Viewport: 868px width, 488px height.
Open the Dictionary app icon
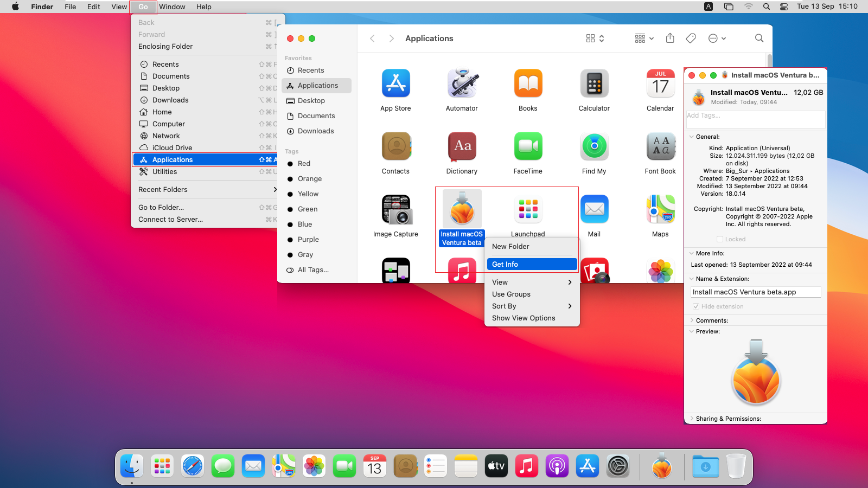pyautogui.click(x=462, y=146)
